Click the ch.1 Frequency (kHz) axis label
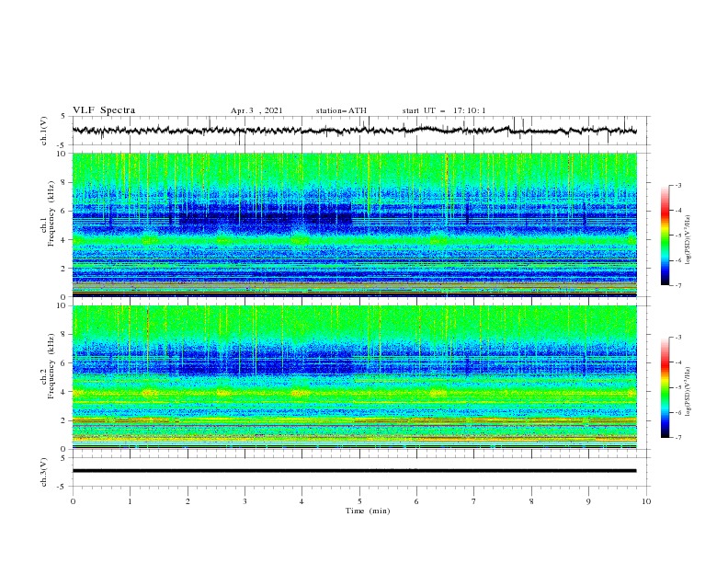 click(47, 212)
